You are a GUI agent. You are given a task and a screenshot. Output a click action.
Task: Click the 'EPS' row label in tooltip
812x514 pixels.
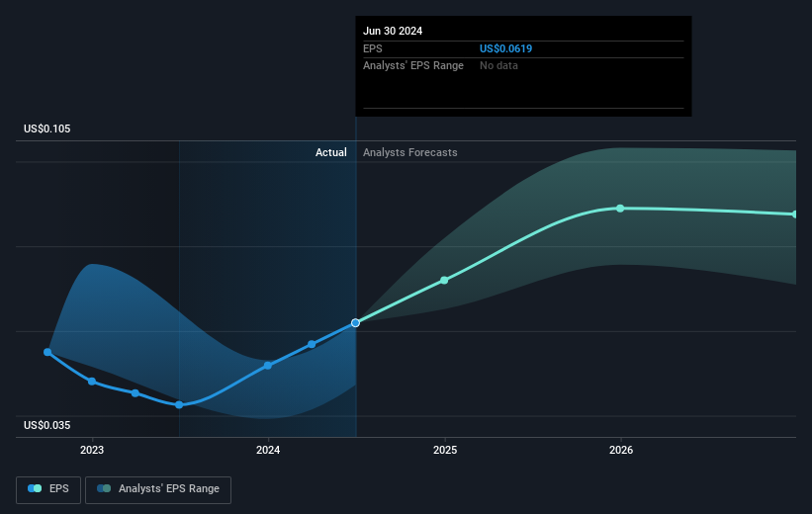coord(372,48)
